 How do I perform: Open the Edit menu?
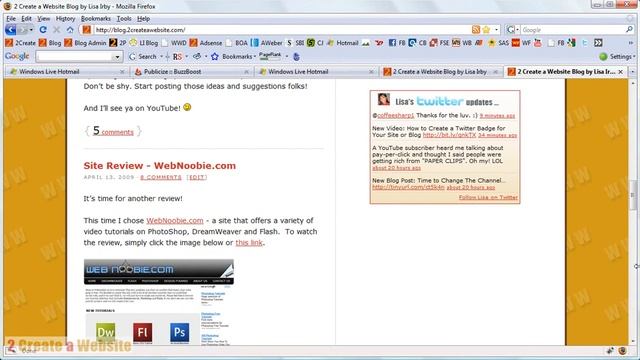coord(27,19)
